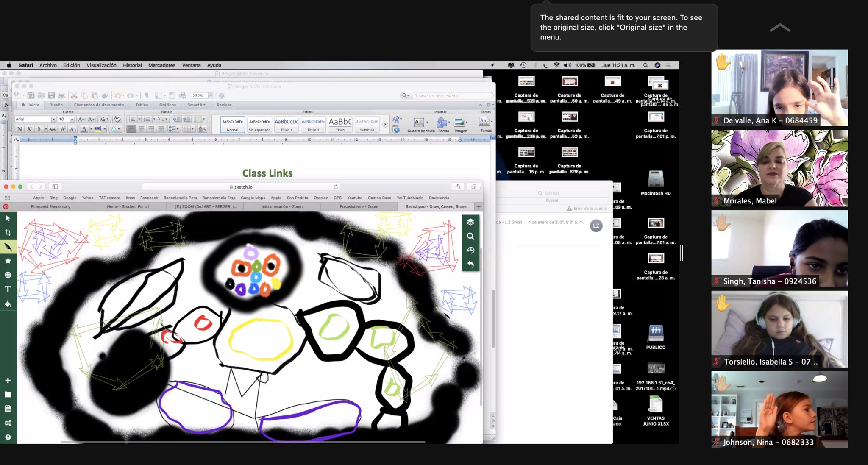Open the Arial font name dropdown
This screenshot has height=465, width=868.
[x=53, y=119]
